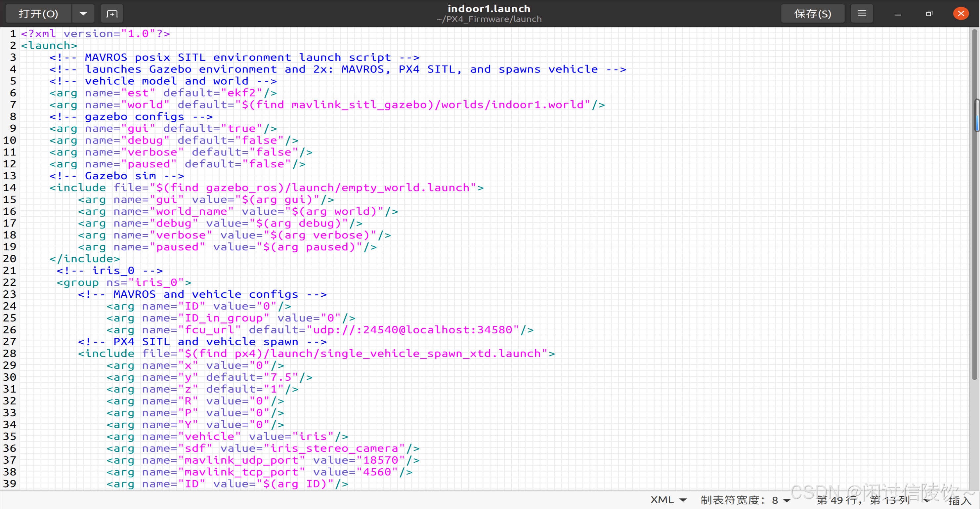The width and height of the screenshot is (980, 509).
Task: Place cursor in the fcu_url default value
Action: (x=412, y=330)
